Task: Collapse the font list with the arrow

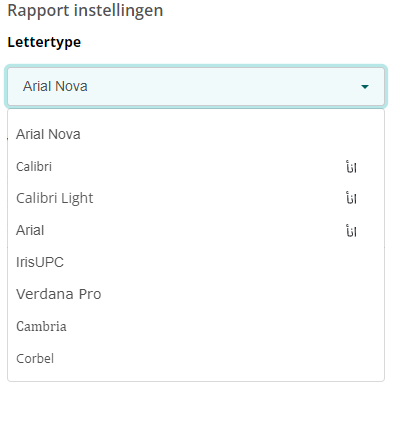Action: click(x=365, y=87)
